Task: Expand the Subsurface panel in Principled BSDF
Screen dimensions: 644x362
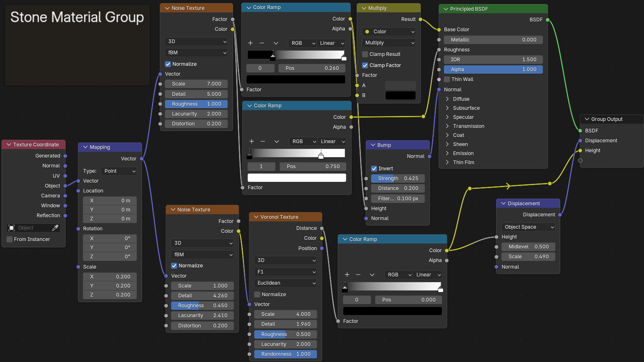Action: click(x=447, y=108)
